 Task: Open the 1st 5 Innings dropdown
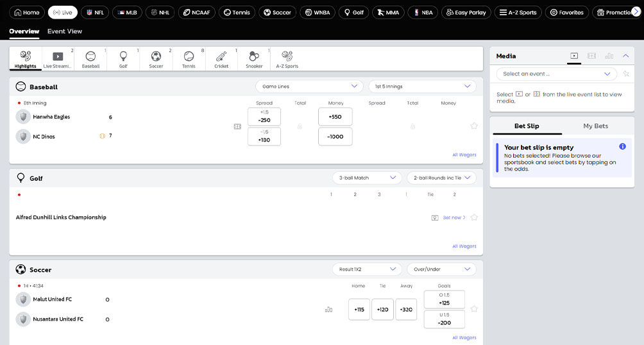(422, 86)
